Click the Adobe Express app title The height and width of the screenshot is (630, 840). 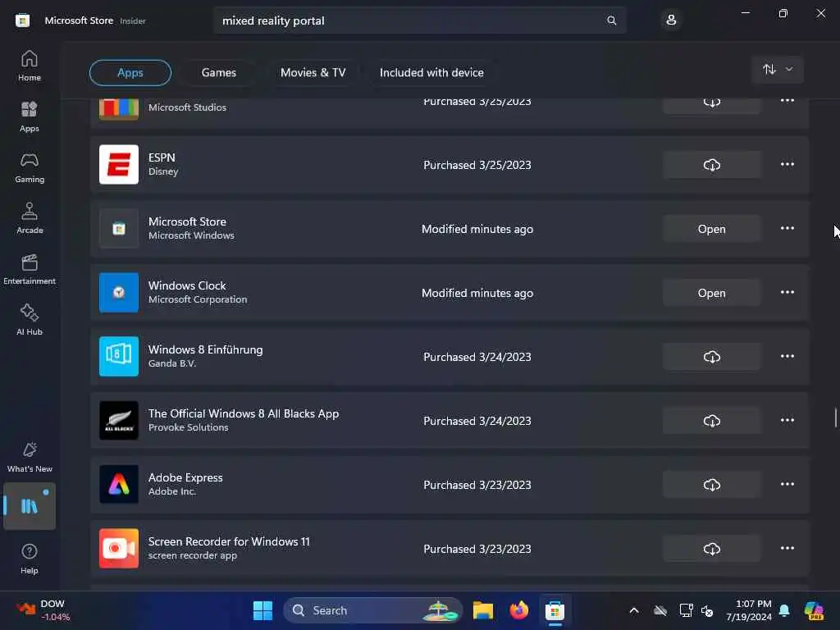click(x=185, y=477)
